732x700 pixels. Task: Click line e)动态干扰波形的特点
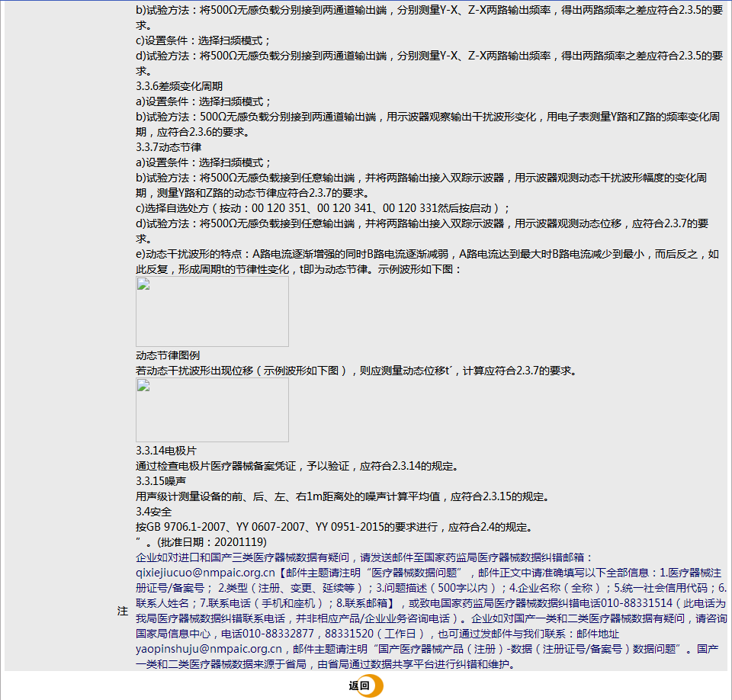(427, 262)
